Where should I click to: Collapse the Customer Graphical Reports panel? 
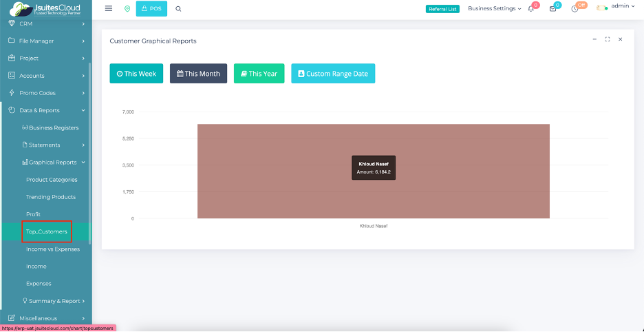594,39
